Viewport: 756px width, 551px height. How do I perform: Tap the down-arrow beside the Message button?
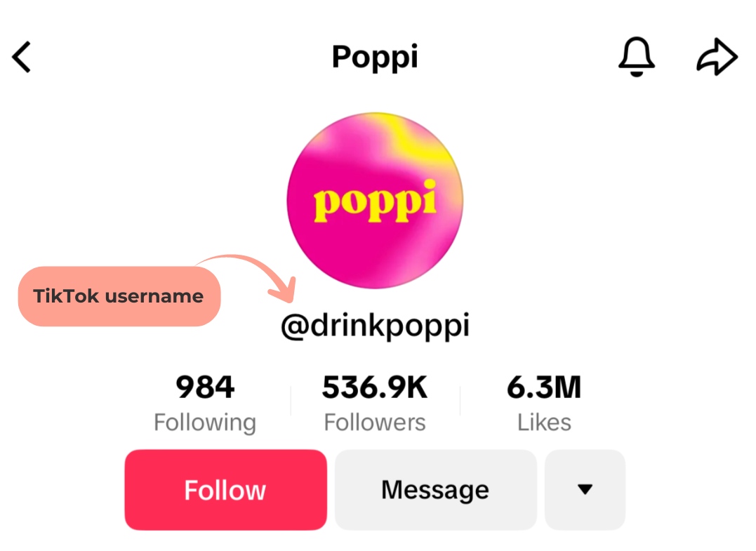[585, 489]
